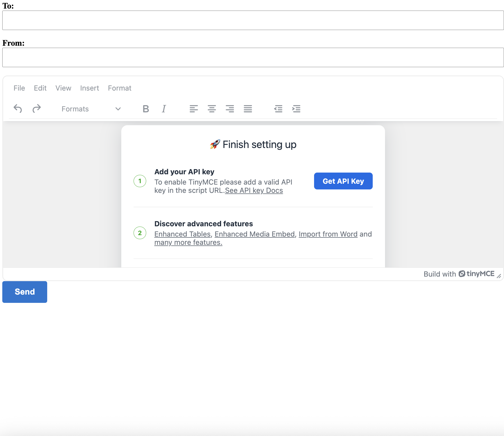Click the Get API Key button
The width and height of the screenshot is (504, 436).
pos(343,181)
